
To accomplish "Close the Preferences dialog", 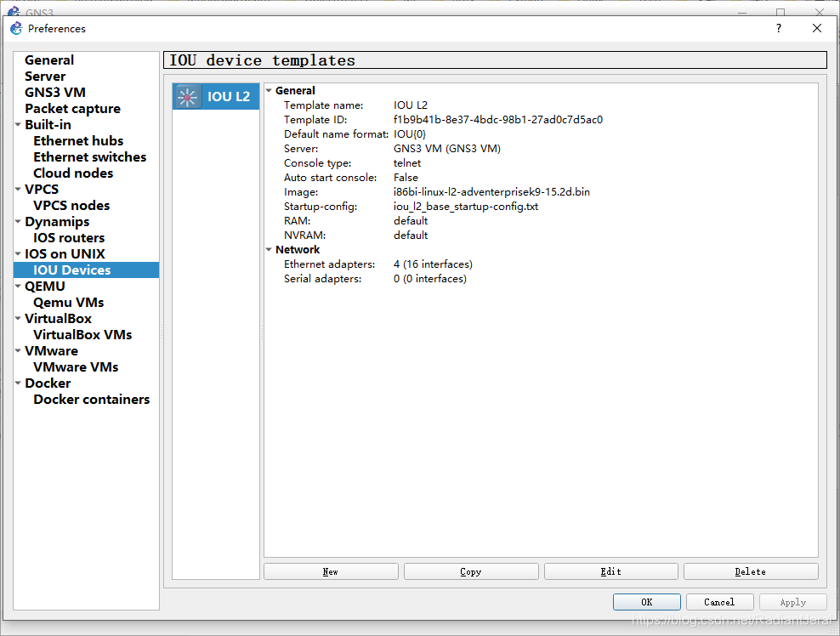I will click(x=816, y=28).
